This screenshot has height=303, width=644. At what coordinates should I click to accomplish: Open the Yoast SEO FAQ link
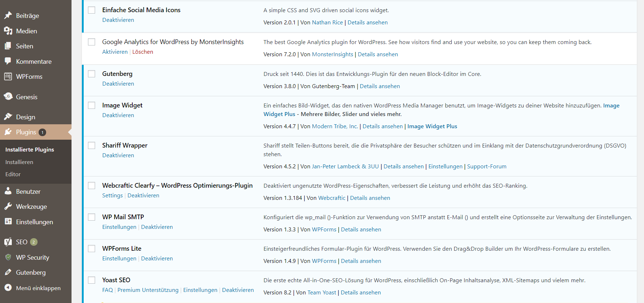[107, 290]
